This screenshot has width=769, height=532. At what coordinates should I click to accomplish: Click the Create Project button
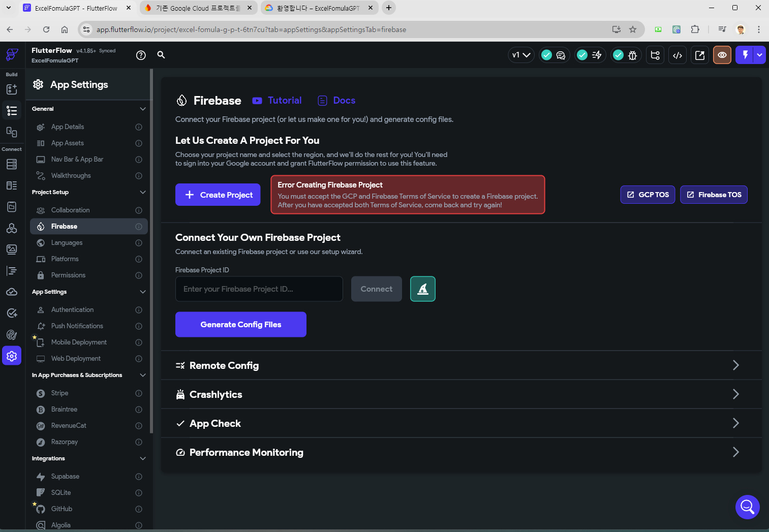218,195
